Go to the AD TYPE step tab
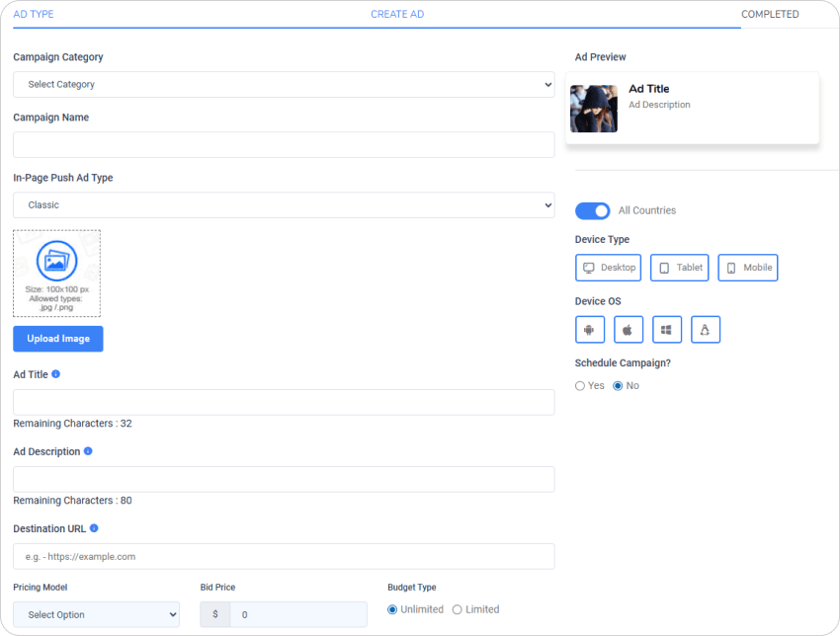This screenshot has height=636, width=840. [x=34, y=15]
